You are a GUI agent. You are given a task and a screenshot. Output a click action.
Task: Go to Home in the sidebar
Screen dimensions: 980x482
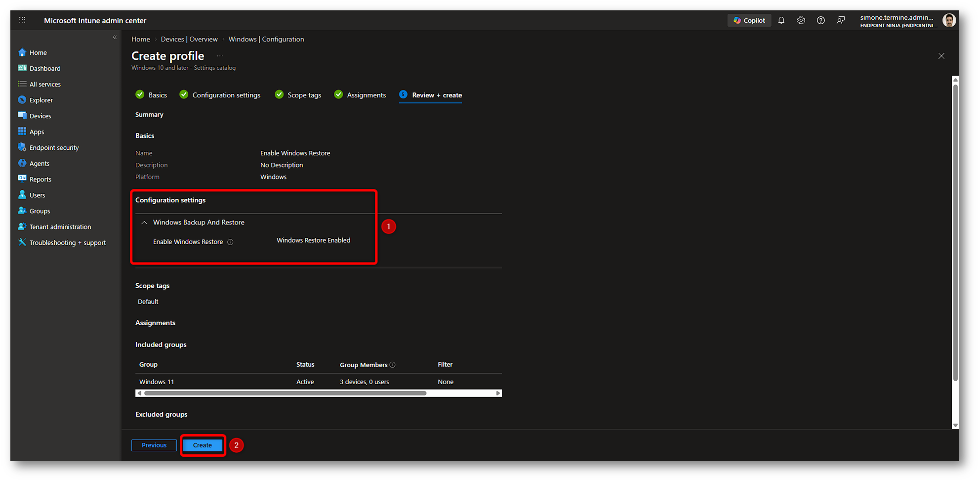[38, 52]
